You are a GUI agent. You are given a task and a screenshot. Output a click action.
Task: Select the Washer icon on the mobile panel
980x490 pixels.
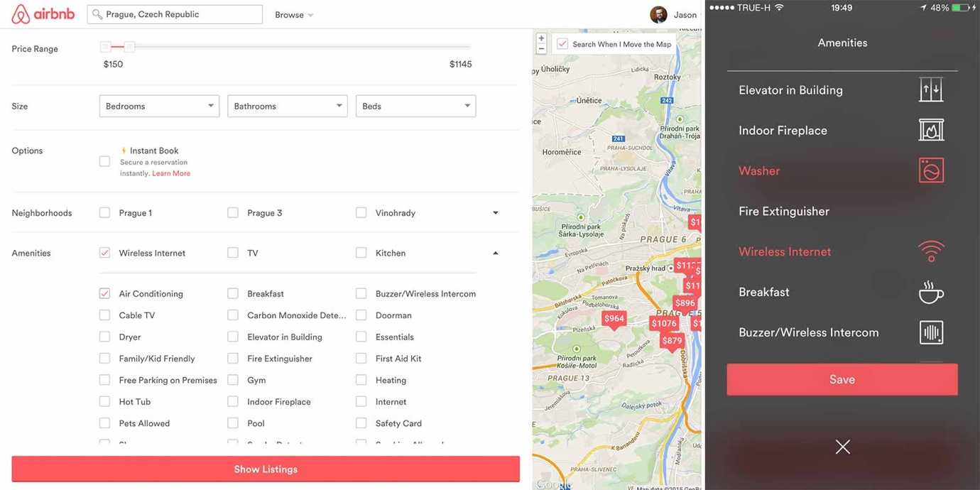coord(931,170)
